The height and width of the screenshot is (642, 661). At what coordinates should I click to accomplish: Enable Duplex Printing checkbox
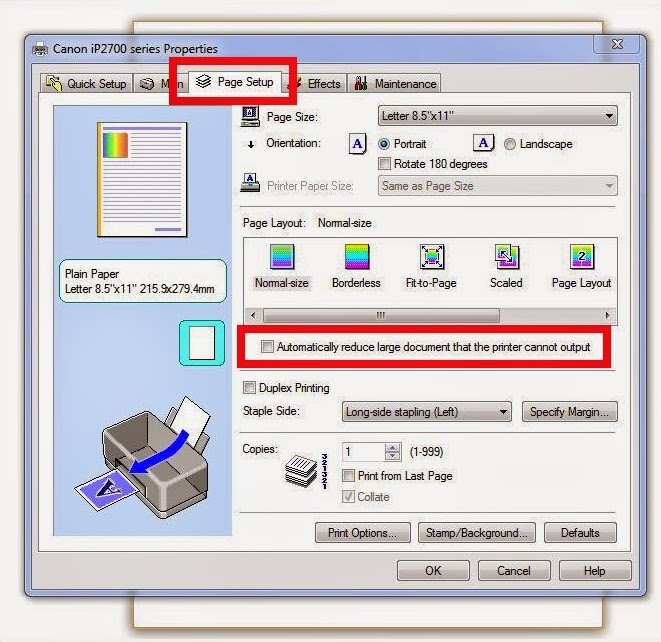[249, 387]
